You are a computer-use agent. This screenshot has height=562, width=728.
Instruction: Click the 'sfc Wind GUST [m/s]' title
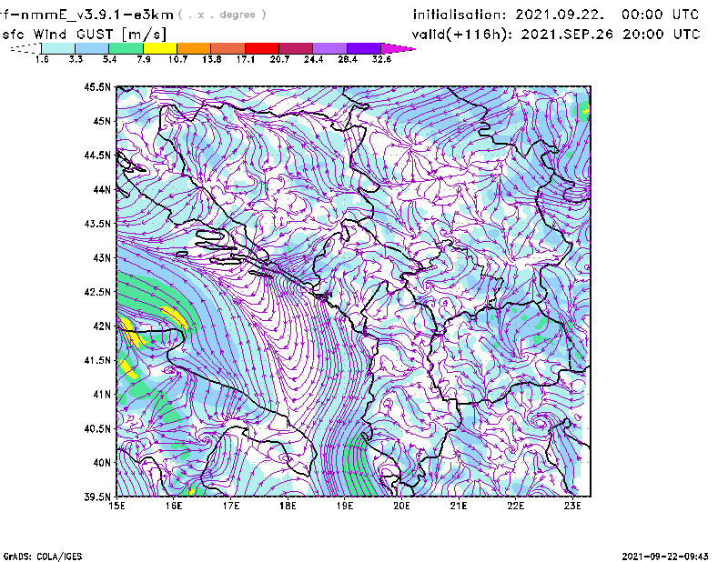[84, 35]
